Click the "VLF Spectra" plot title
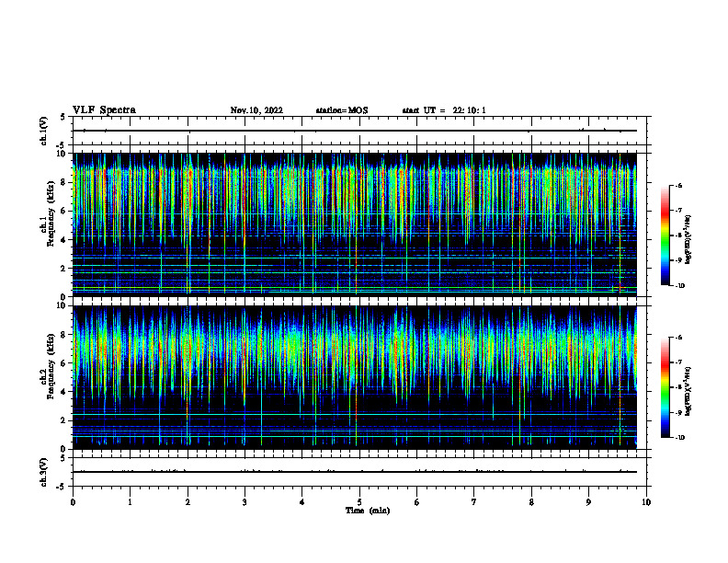Image resolution: width=728 pixels, height=563 pixels. coord(104,110)
